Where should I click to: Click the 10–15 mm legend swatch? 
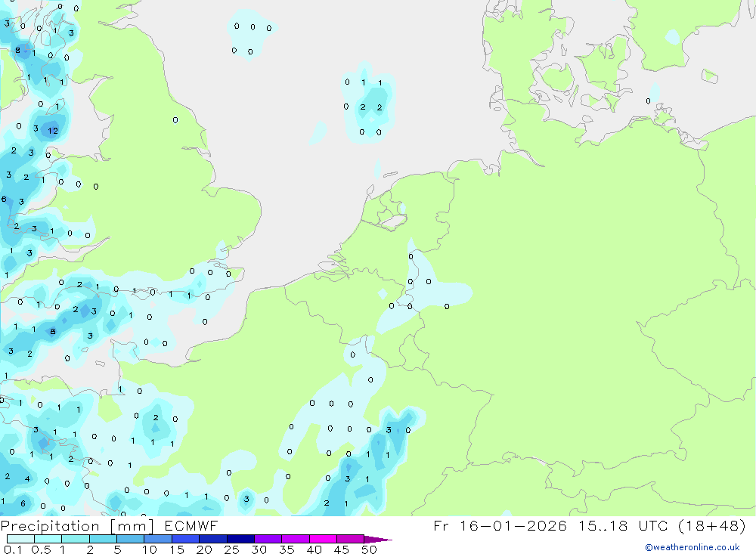tap(158, 539)
